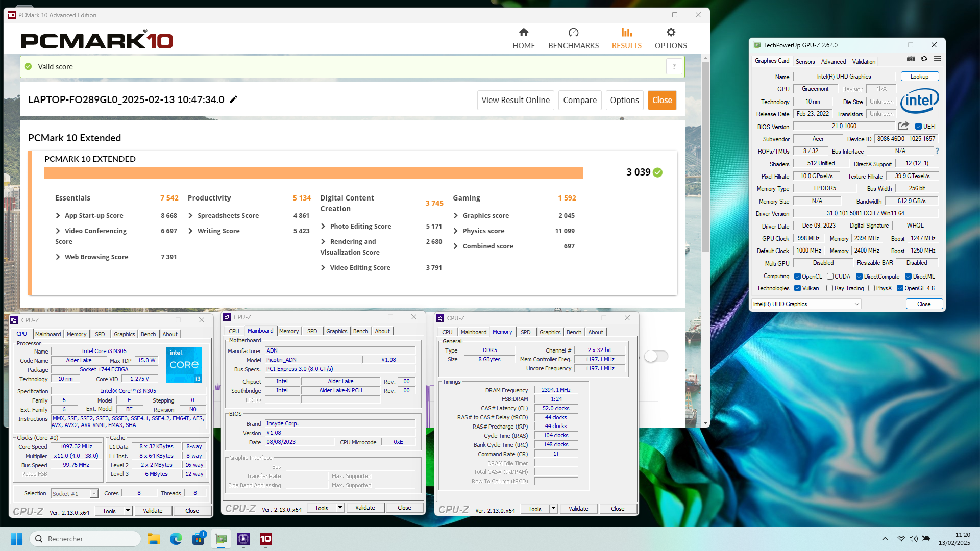980x551 pixels.
Task: Open the Socket #1 selection dropdown
Action: pos(75,494)
